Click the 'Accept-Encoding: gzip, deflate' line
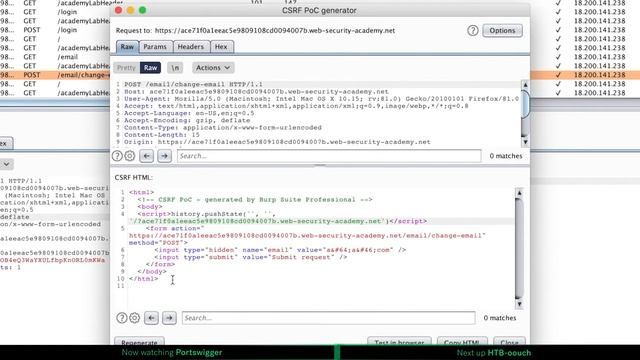The height and width of the screenshot is (360, 640). 187,120
